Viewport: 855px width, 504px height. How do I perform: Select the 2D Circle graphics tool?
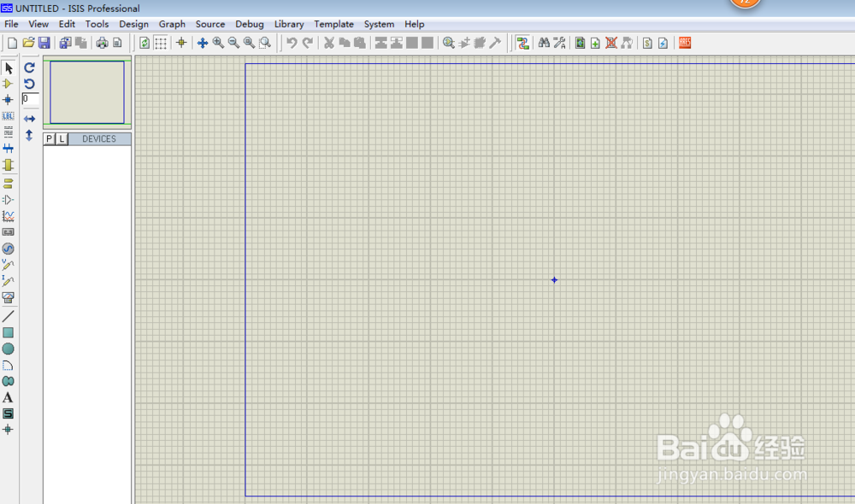click(x=9, y=349)
